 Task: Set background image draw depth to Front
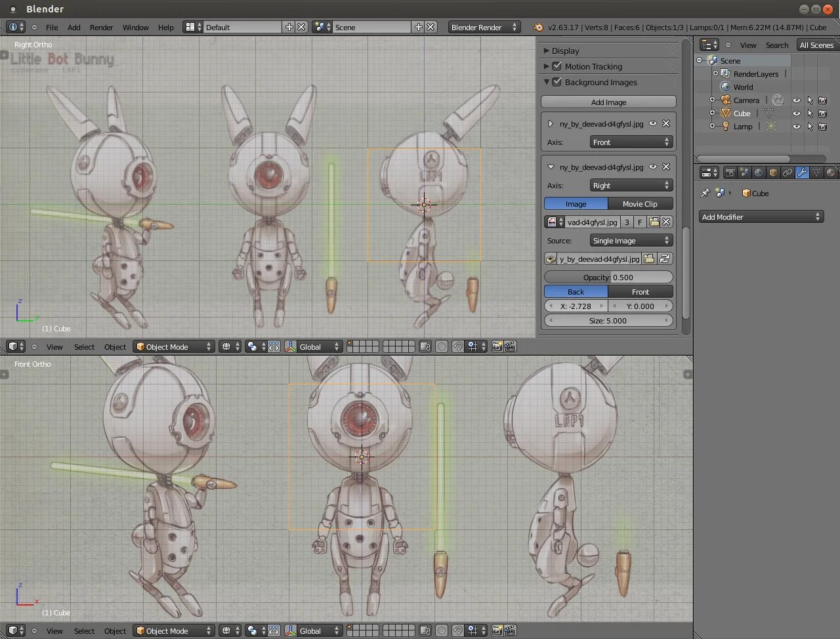[x=640, y=291]
